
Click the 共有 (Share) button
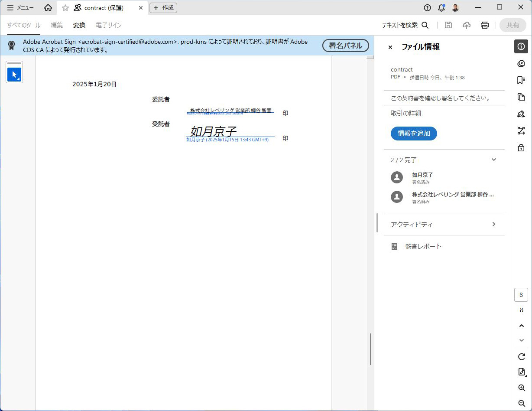[x=513, y=25]
